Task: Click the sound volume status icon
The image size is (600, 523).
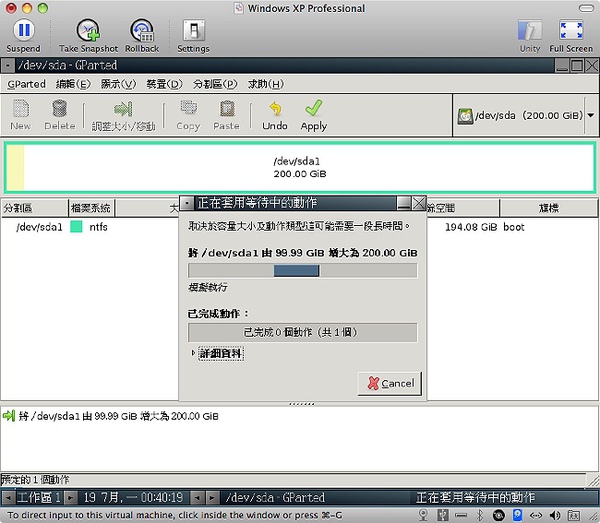Action: (555, 515)
